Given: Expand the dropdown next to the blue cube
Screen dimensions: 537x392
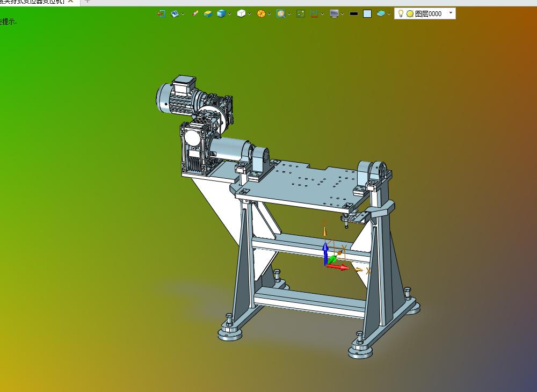Looking at the screenshot, I should (229, 14).
